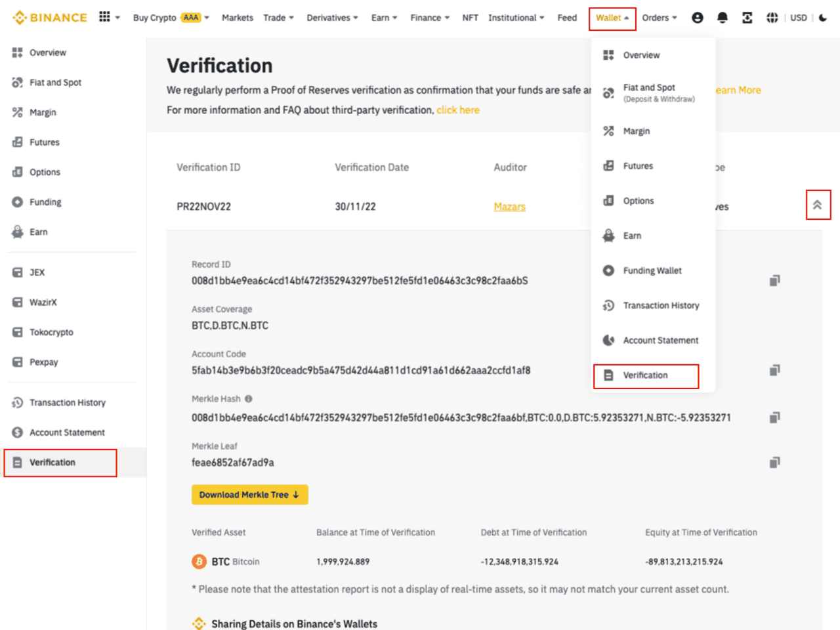Toggle dark mode moon icon

(x=823, y=18)
